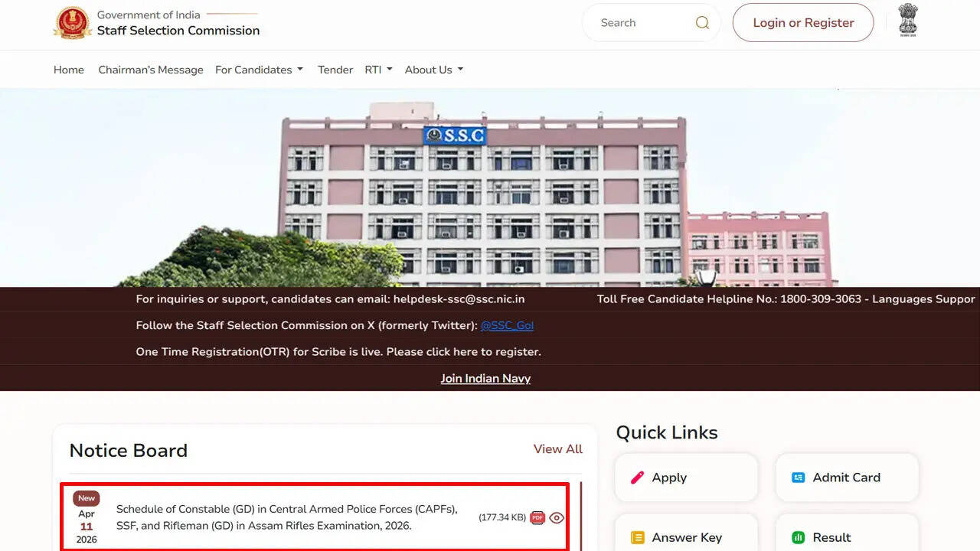This screenshot has width=980, height=551.
Task: Open the PDF icon for the Constable GD schedule
Action: click(537, 517)
